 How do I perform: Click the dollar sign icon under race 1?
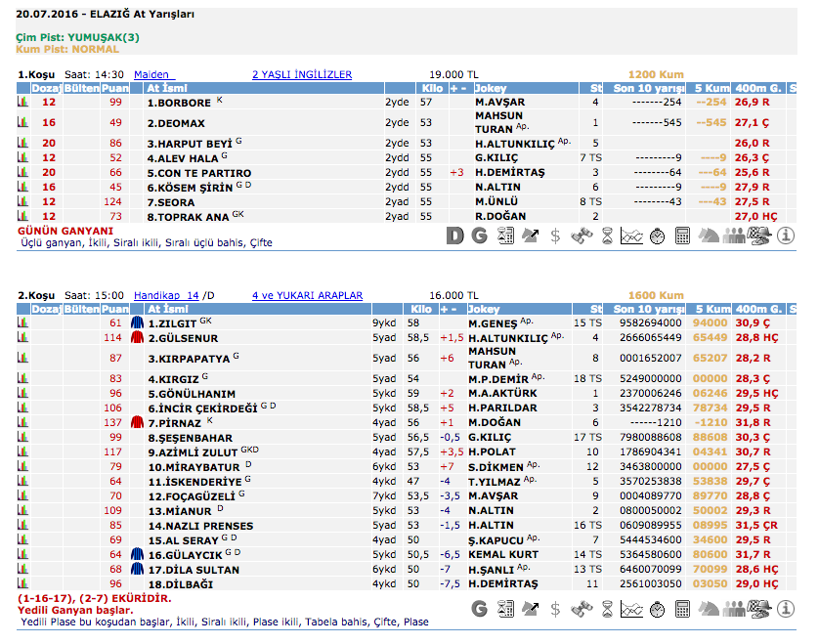click(555, 236)
